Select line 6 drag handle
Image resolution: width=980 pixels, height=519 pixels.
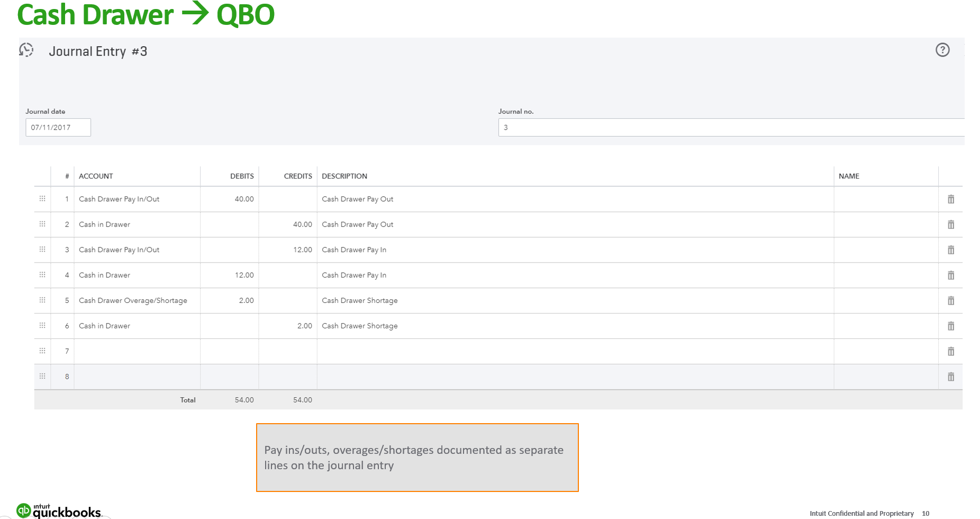(x=42, y=326)
